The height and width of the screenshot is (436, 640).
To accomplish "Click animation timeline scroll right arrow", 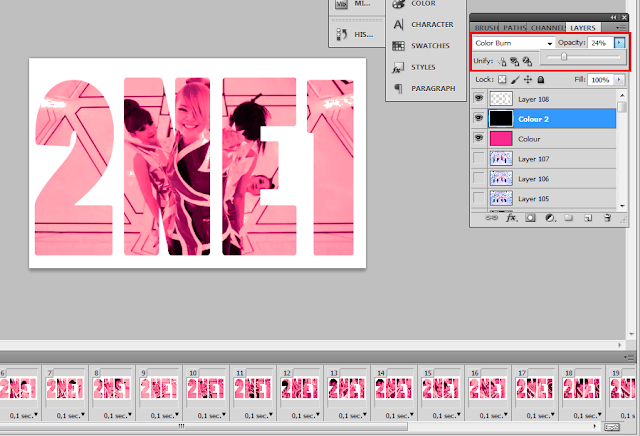I will coord(595,427).
